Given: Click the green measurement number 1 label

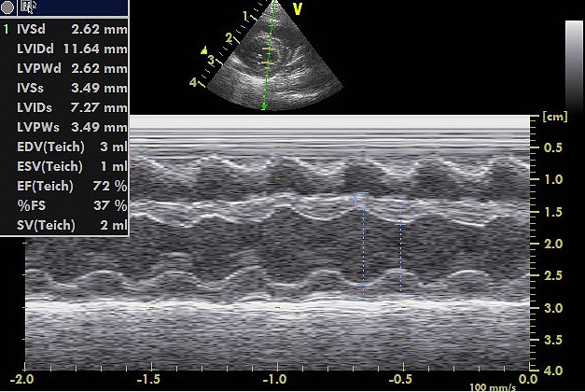Looking at the screenshot, I should pyautogui.click(x=6, y=29).
